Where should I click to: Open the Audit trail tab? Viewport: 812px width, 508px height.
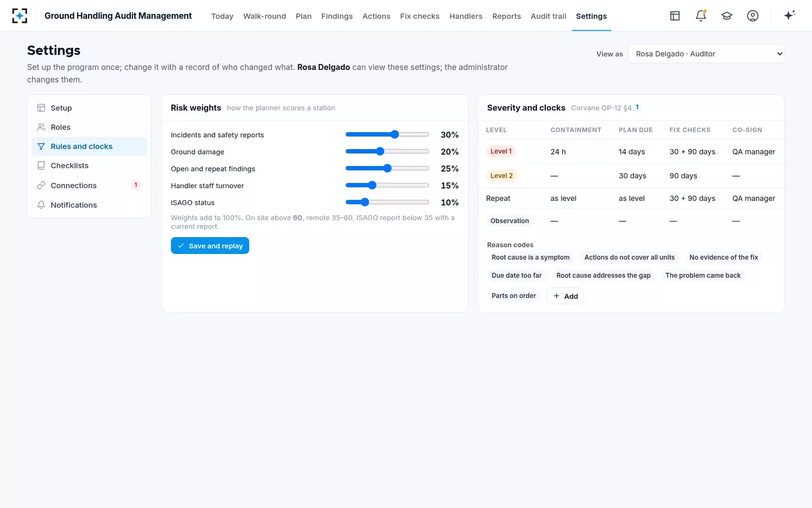tap(548, 16)
